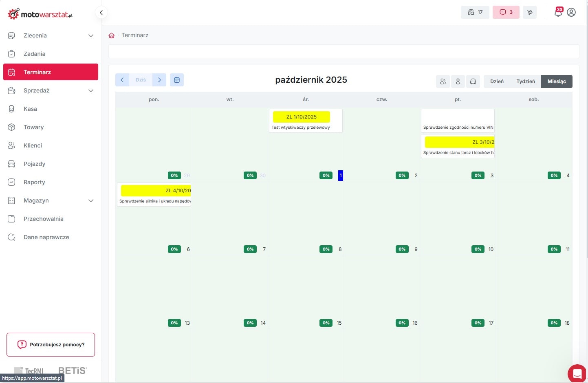Image resolution: width=588 pixels, height=383 pixels.
Task: Open the yellow ZL 1/10/2025 order event
Action: 302,117
